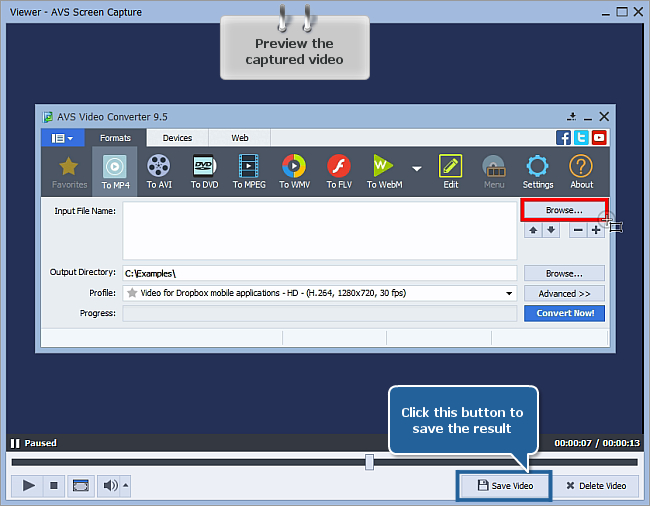650x506 pixels.
Task: Choose the To WMV format
Action: (x=294, y=172)
